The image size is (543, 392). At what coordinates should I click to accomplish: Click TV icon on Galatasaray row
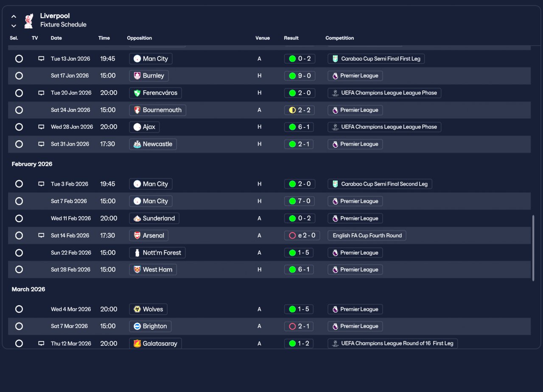(41, 343)
